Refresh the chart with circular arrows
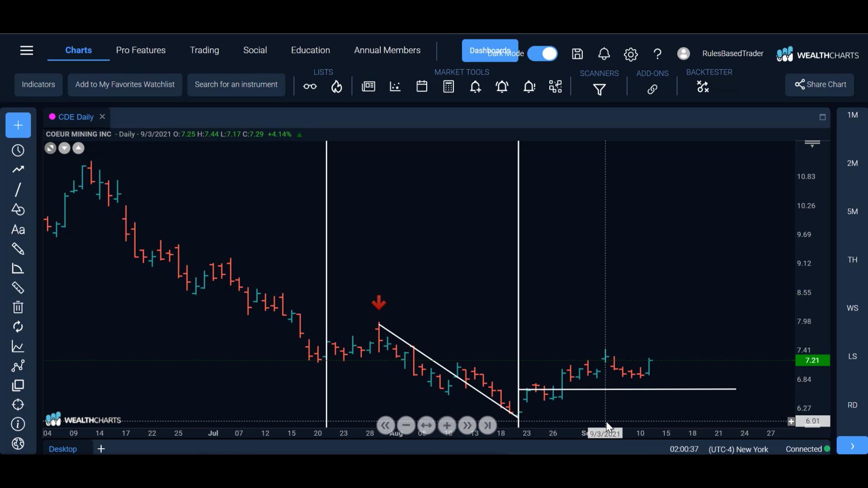 18,327
